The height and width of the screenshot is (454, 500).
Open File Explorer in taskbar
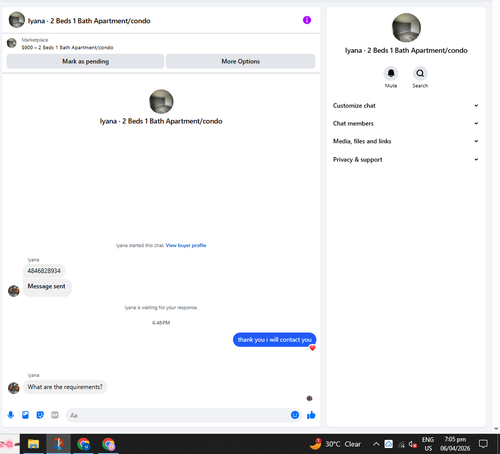pyautogui.click(x=33, y=444)
